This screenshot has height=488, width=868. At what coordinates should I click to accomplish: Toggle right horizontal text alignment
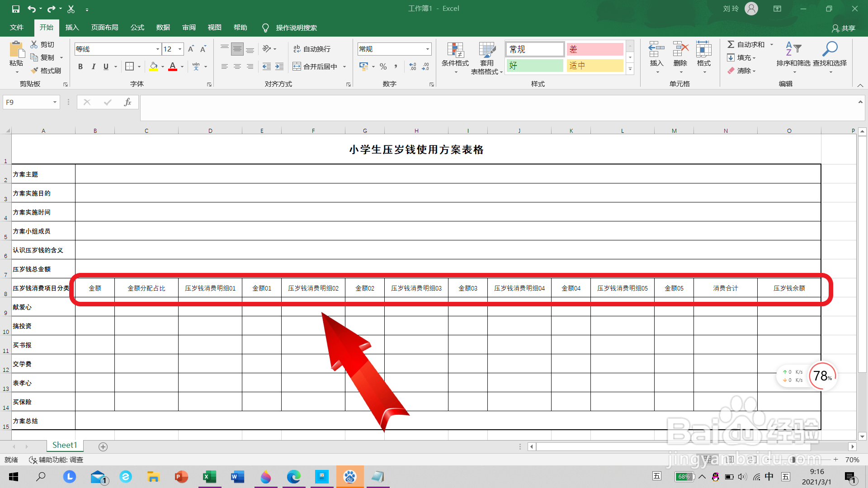(x=250, y=66)
